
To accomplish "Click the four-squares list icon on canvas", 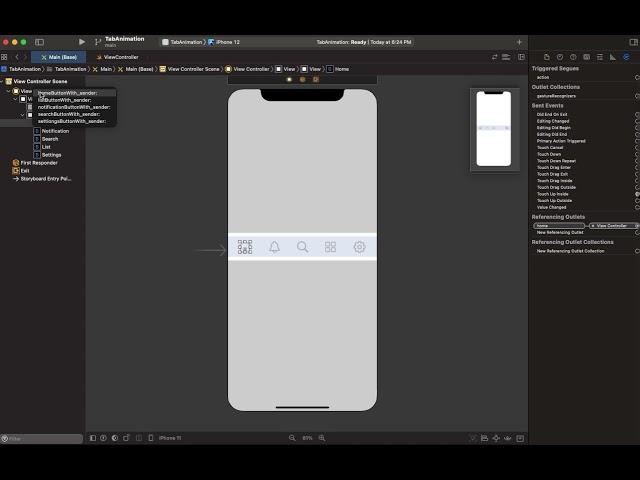I will point(330,247).
